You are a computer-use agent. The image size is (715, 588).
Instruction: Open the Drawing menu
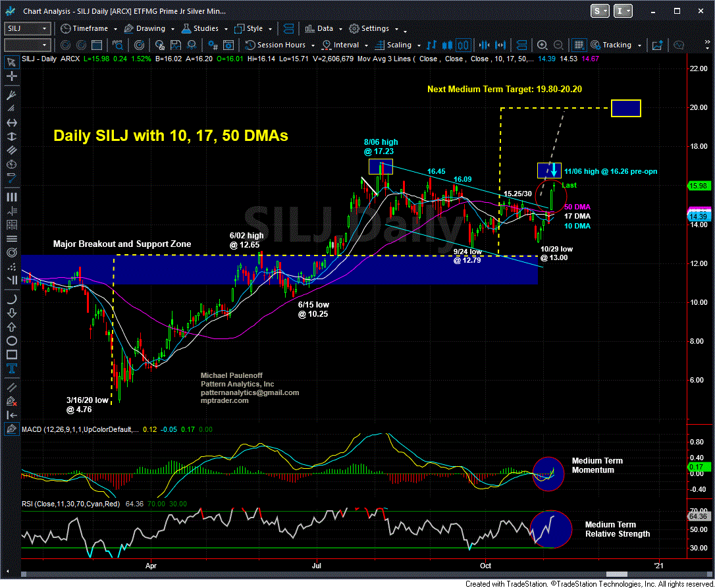pos(145,28)
